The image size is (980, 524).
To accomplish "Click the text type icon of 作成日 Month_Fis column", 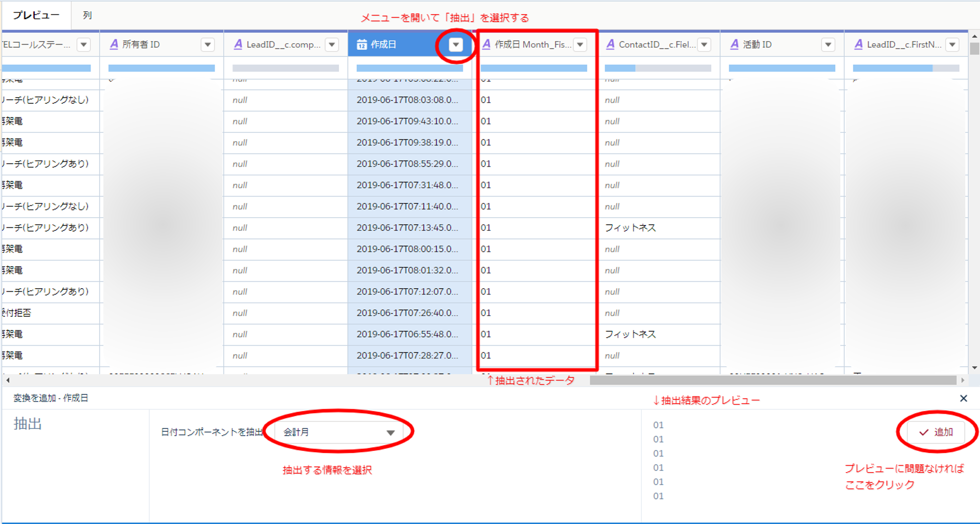I will tap(487, 45).
